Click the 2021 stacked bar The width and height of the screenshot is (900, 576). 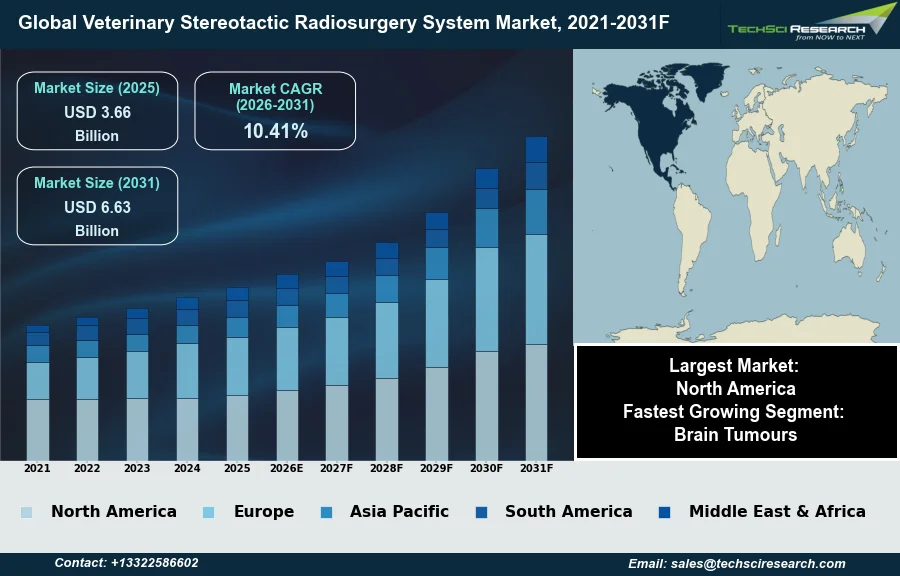(38, 392)
